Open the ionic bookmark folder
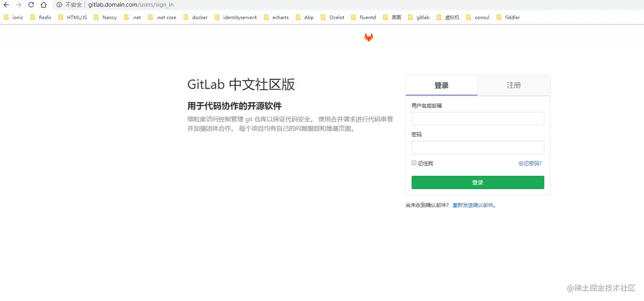 (14, 17)
